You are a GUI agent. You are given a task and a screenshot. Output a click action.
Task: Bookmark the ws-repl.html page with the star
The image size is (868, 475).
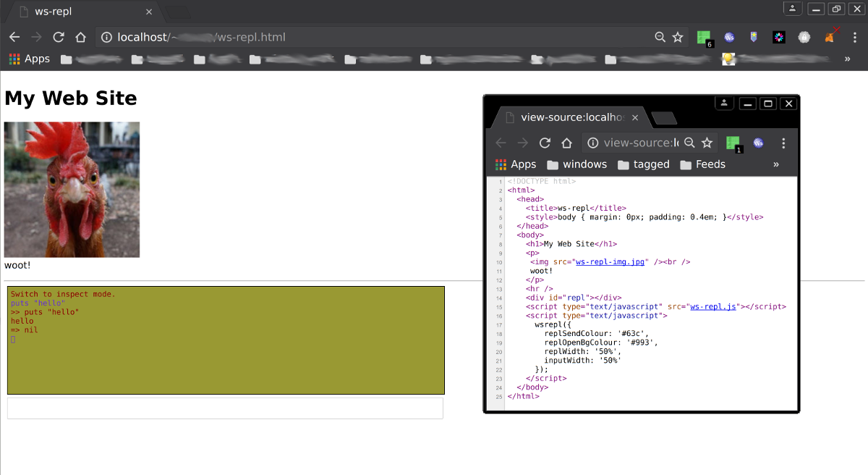click(x=678, y=37)
